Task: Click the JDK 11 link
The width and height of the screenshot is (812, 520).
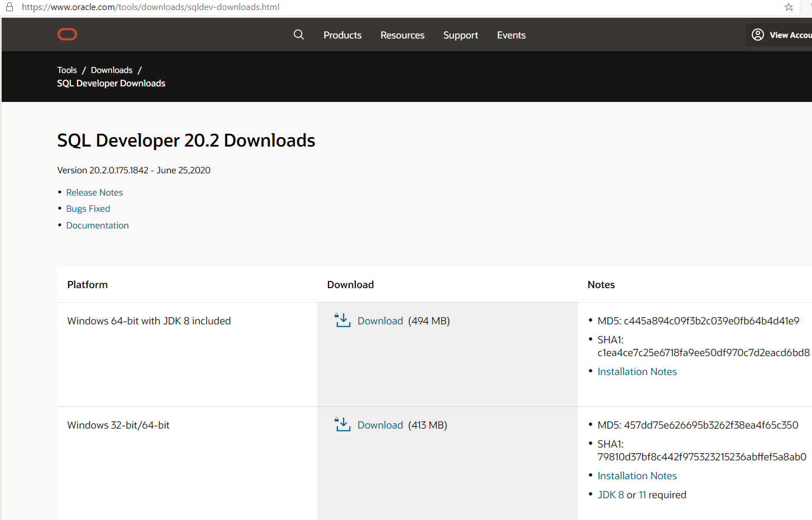Action: click(642, 494)
